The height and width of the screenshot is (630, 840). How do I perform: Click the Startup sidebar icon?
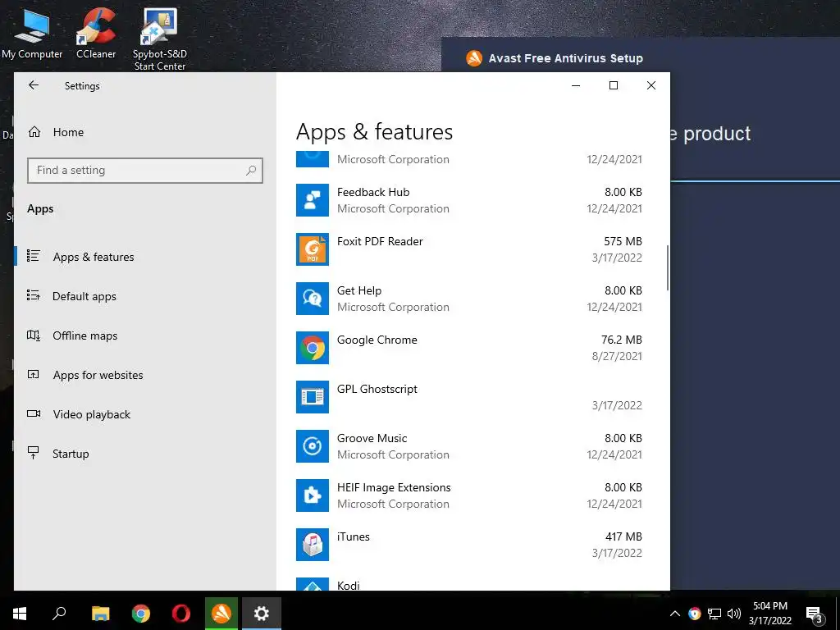point(34,453)
